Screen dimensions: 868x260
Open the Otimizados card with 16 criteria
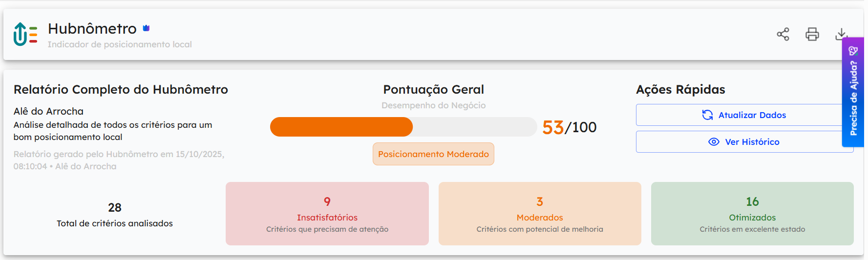click(x=752, y=214)
